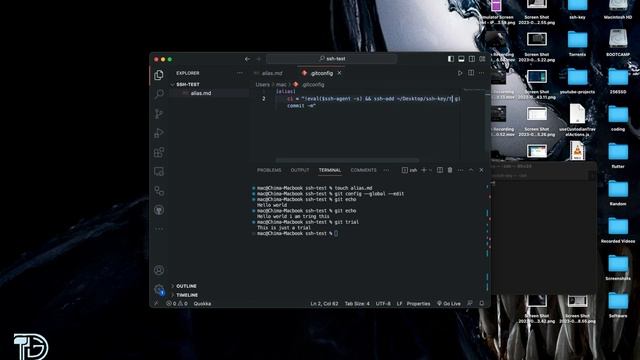The image size is (640, 360).
Task: Click the Users breadcrumb segment
Action: 262,84
